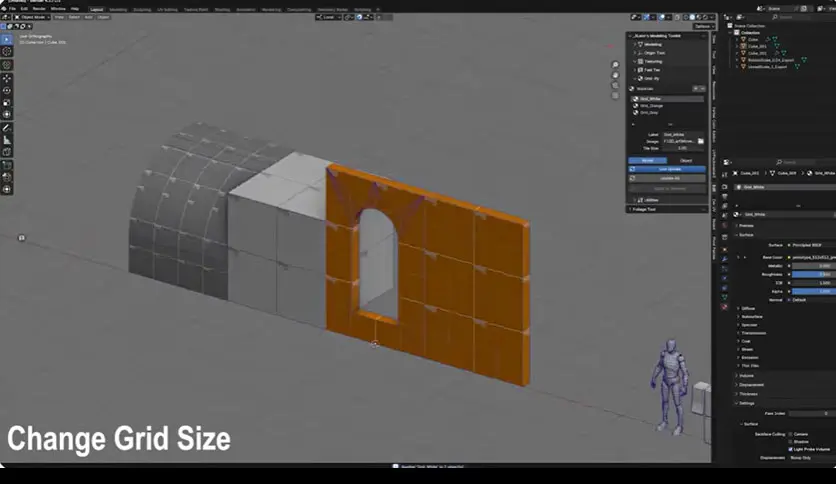Image resolution: width=836 pixels, height=484 pixels.
Task: Select the Transform tool
Action: coord(7,114)
